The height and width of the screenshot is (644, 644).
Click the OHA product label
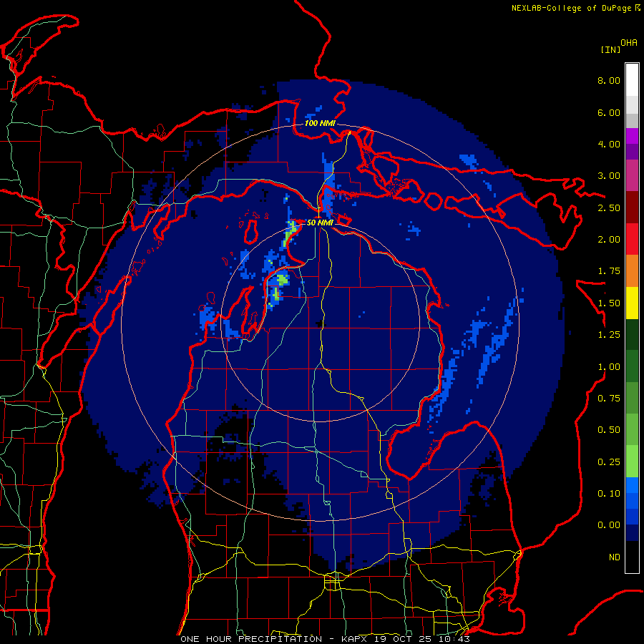coord(629,42)
